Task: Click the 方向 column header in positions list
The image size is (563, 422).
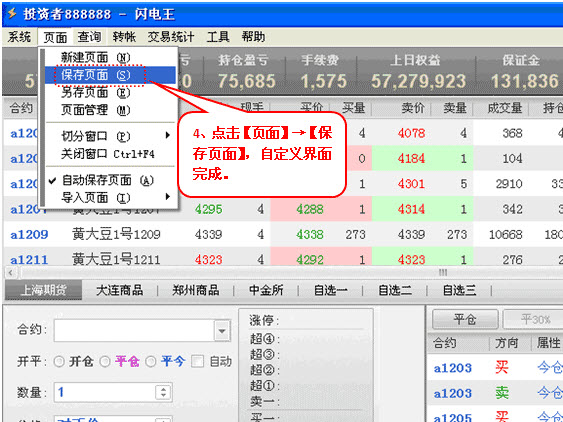Action: [506, 343]
